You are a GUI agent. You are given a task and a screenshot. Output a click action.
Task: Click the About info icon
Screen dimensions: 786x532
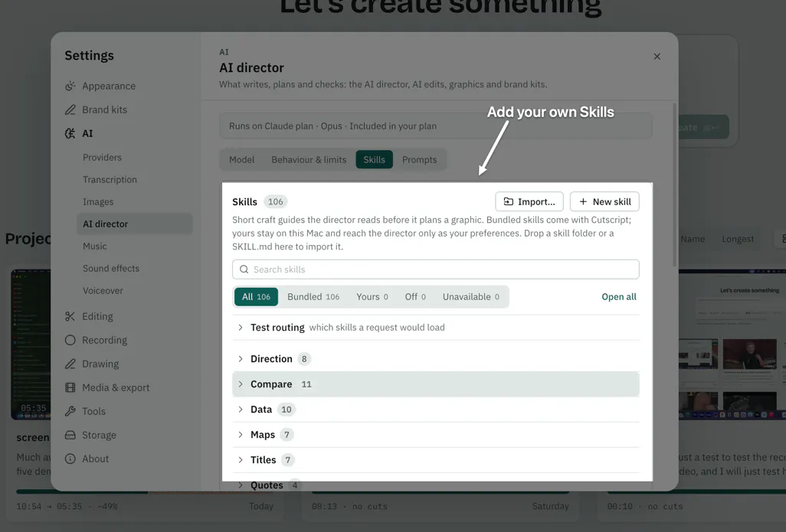click(70, 459)
